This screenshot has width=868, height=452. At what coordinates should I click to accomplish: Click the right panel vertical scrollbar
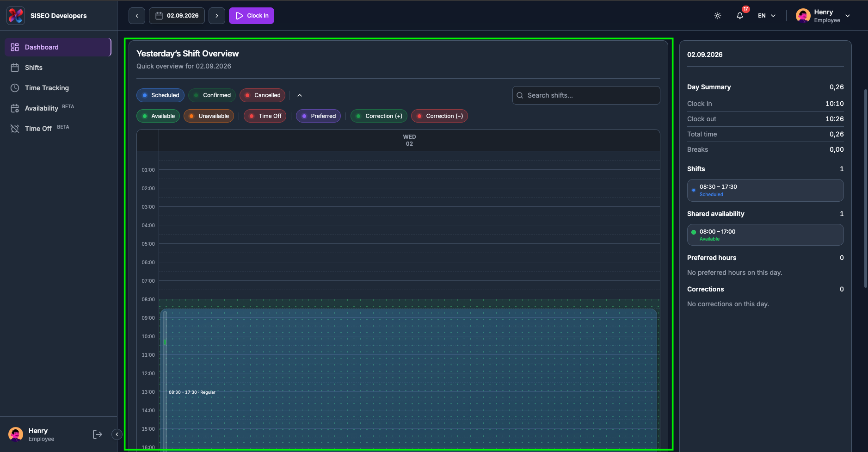[x=866, y=188]
